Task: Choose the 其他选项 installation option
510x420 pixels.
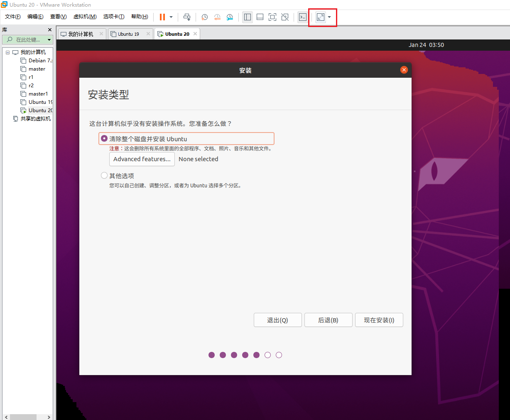Action: pyautogui.click(x=104, y=175)
